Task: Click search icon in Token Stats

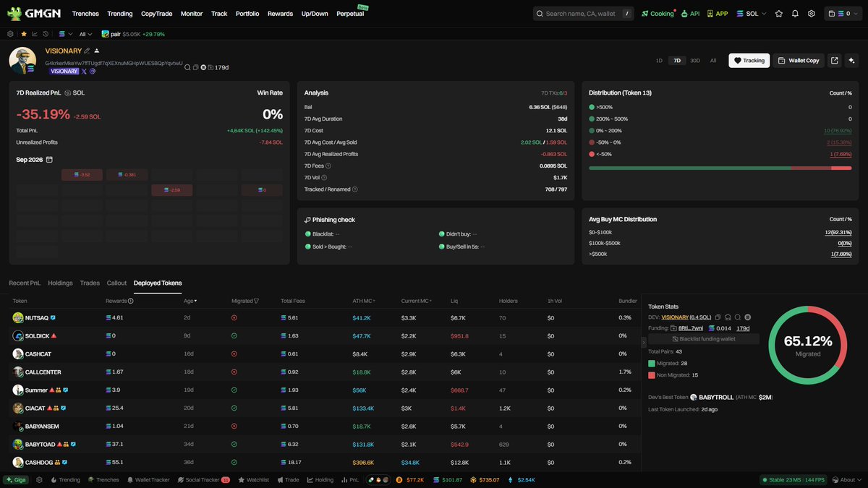Action: pyautogui.click(x=738, y=317)
